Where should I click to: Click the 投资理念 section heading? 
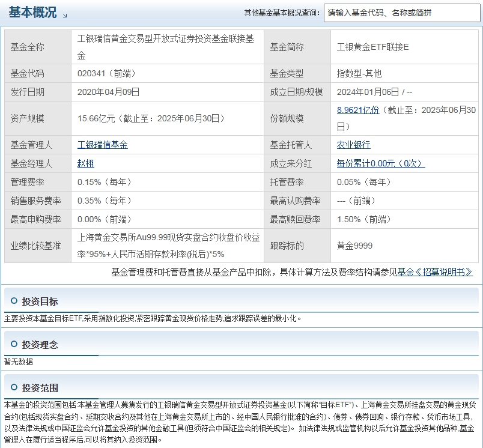[x=40, y=345]
